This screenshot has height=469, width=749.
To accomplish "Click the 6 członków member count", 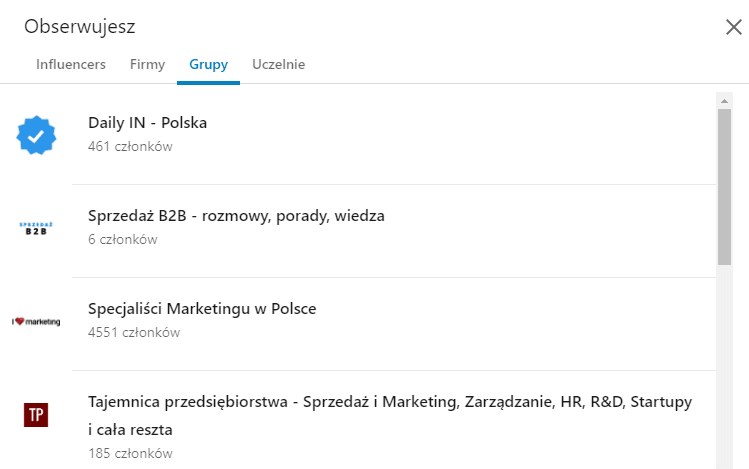I will (123, 239).
